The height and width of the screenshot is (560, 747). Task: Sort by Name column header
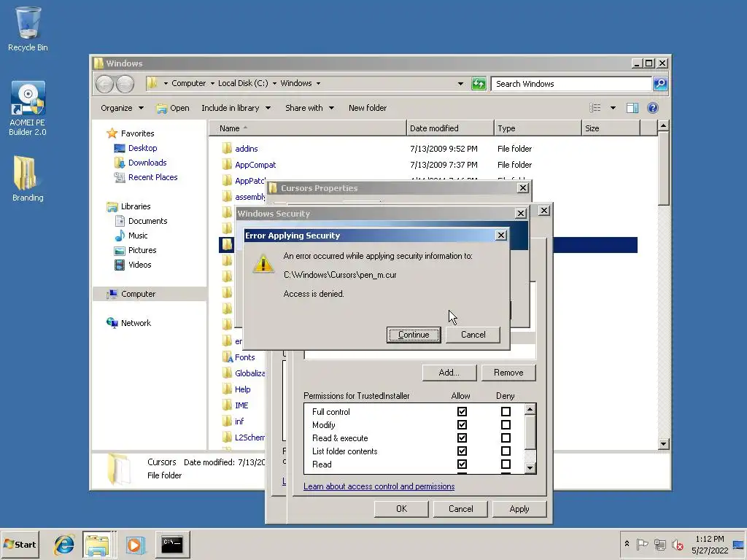(x=308, y=128)
